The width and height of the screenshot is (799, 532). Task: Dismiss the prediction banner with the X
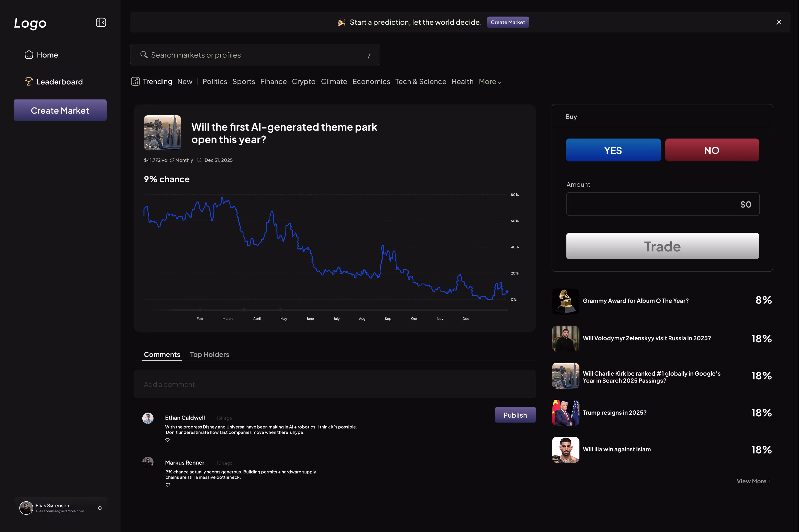point(779,22)
